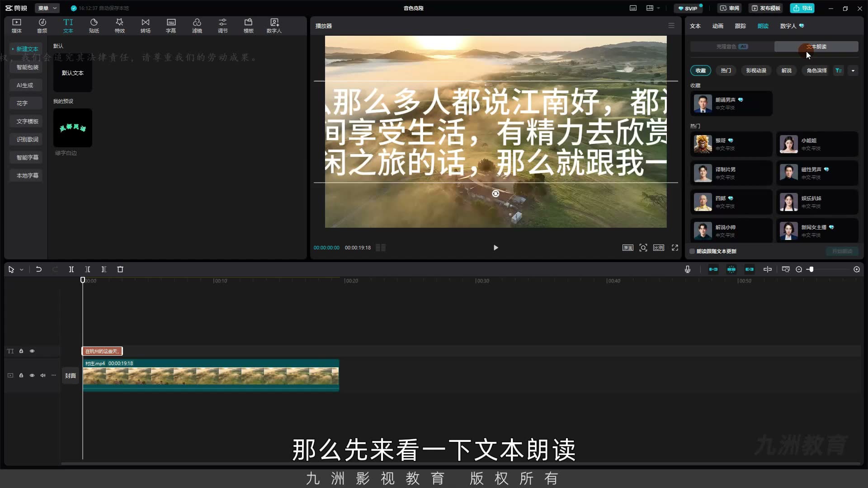This screenshot has width=868, height=488.
Task: Click the trash delete icon in timeline toolbar
Action: pyautogui.click(x=120, y=269)
